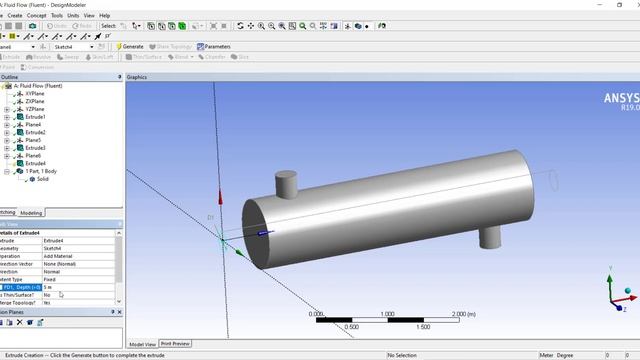640x360 pixels.
Task: Open the Print Preview tab
Action: 175,344
